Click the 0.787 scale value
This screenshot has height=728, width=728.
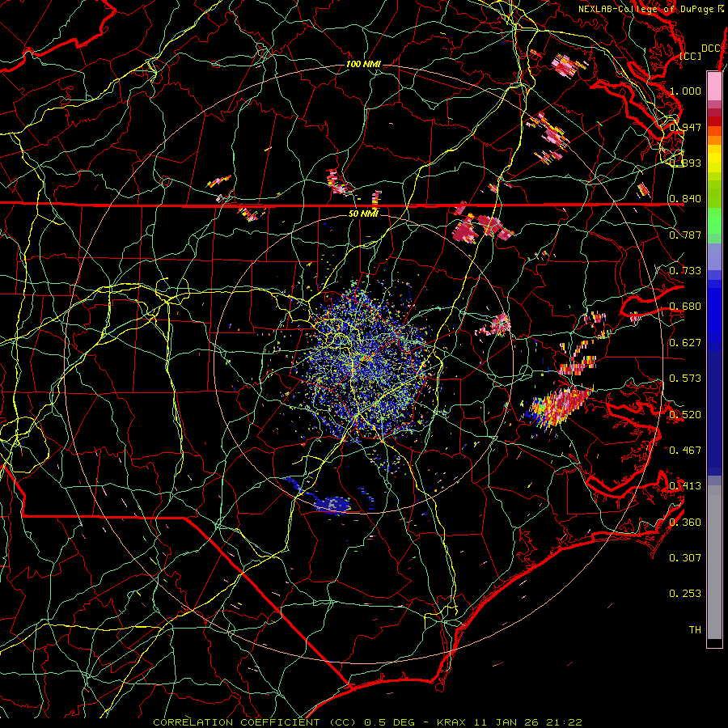click(x=685, y=235)
